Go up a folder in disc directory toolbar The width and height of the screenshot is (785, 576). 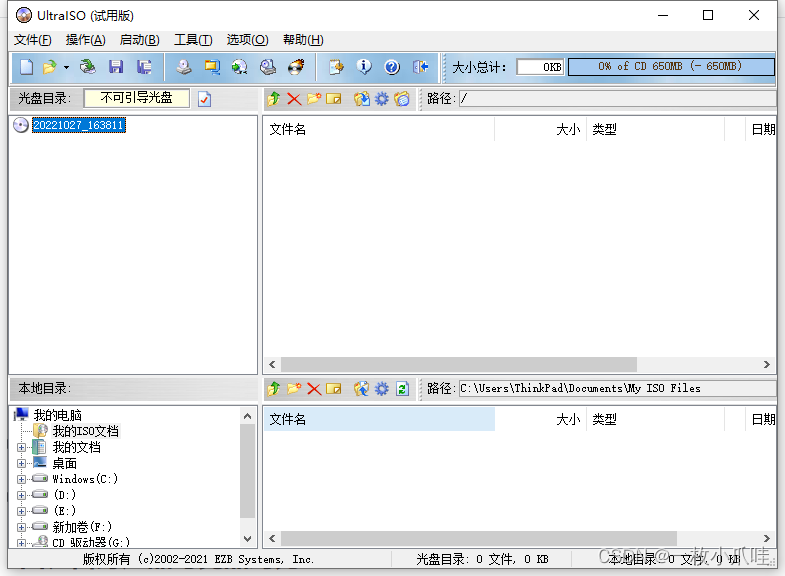pyautogui.click(x=274, y=99)
